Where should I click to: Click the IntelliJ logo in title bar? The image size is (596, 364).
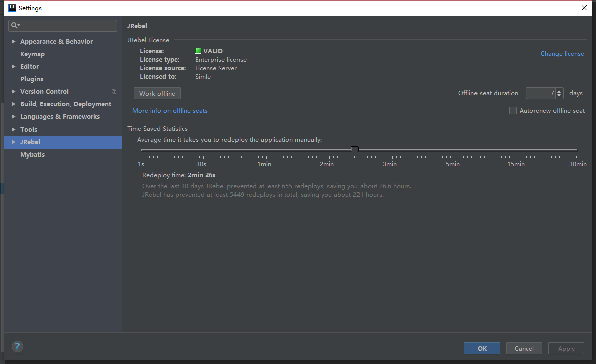point(12,8)
